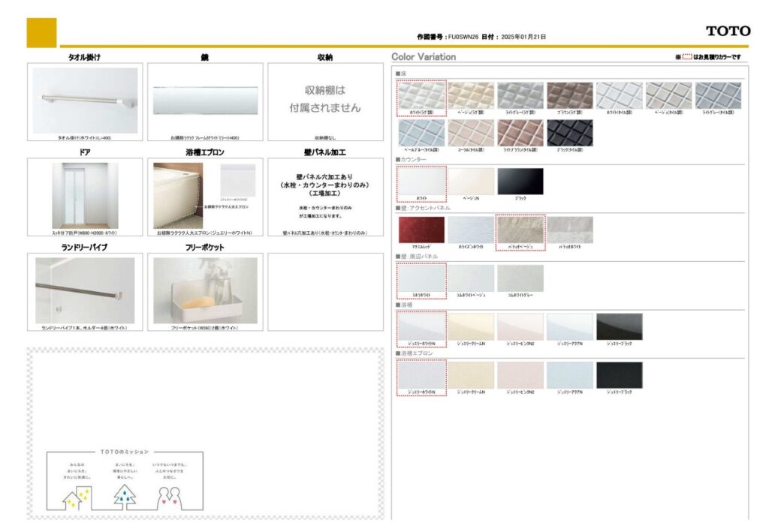Select the towel bar (タオル掛け) product image
Viewport: 769px width, 532px height.
85,101
